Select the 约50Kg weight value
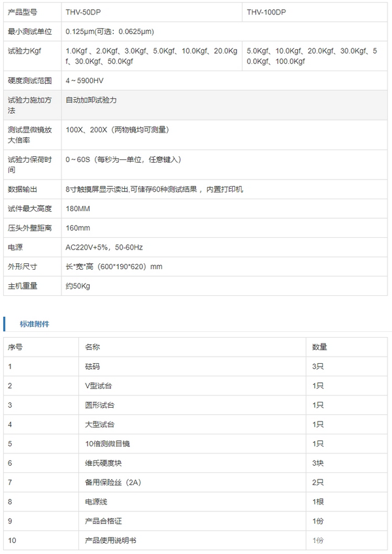The image size is (392, 554). point(78,286)
